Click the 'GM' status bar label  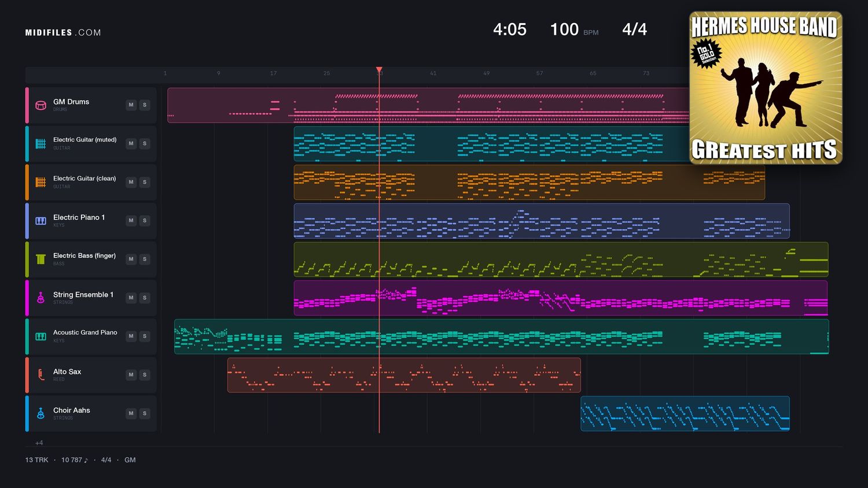[130, 460]
